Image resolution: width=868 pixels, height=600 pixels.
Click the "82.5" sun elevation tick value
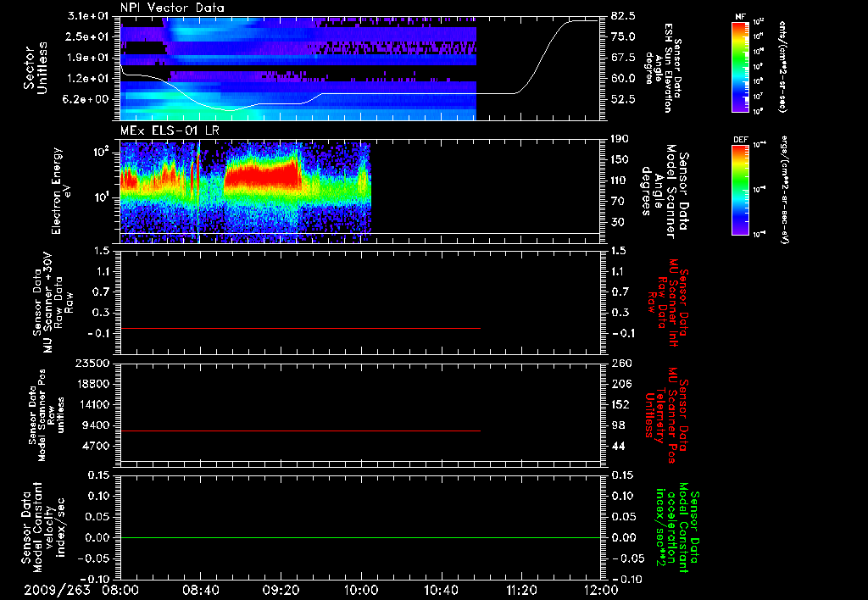click(x=623, y=16)
